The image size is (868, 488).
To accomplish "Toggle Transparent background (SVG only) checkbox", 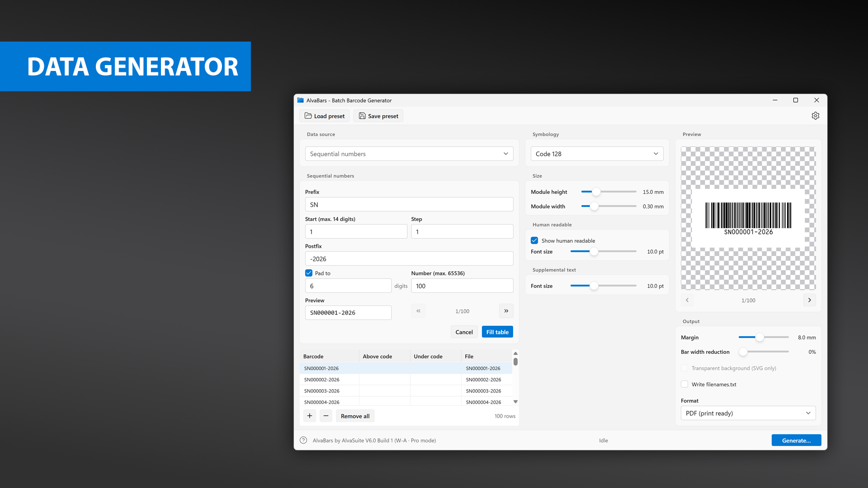I will click(x=684, y=368).
